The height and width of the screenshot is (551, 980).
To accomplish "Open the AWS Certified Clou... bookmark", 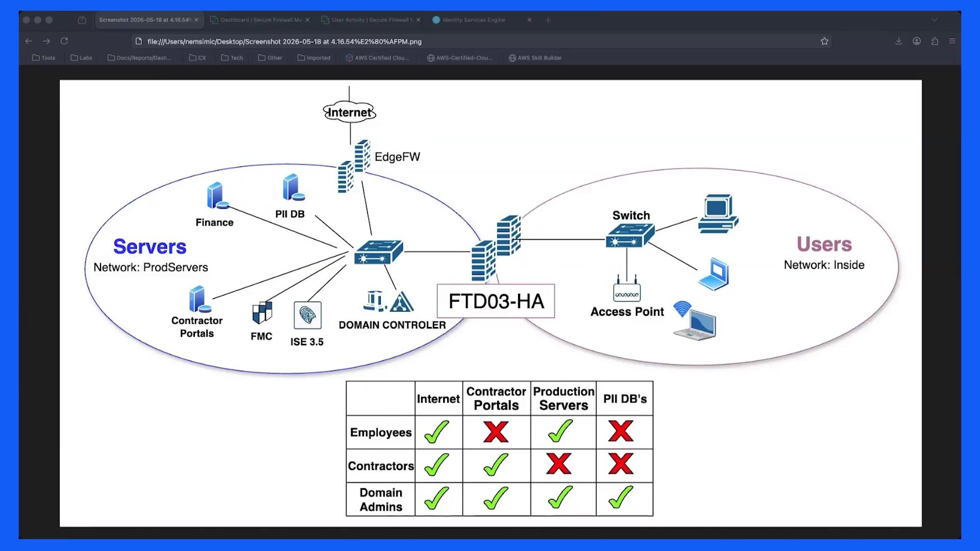I will (377, 58).
